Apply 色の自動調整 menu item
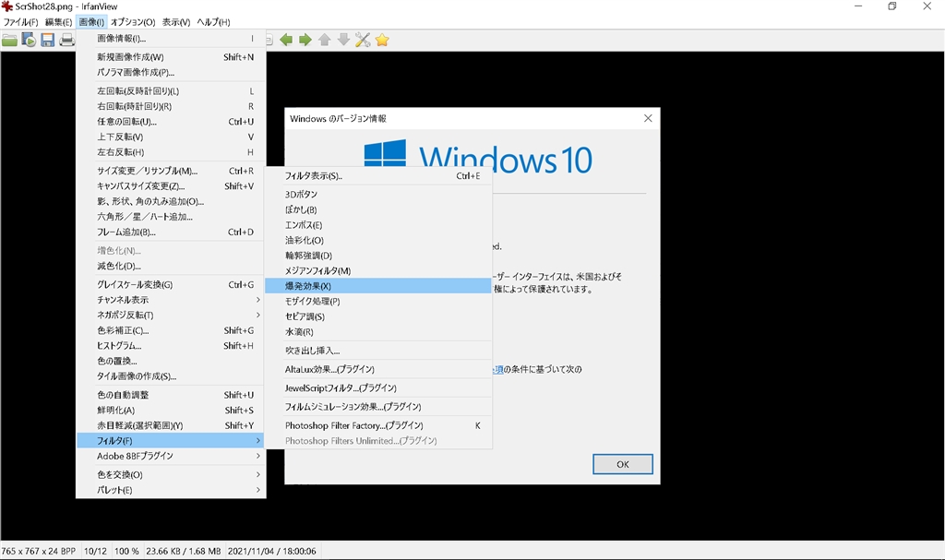 (x=171, y=395)
